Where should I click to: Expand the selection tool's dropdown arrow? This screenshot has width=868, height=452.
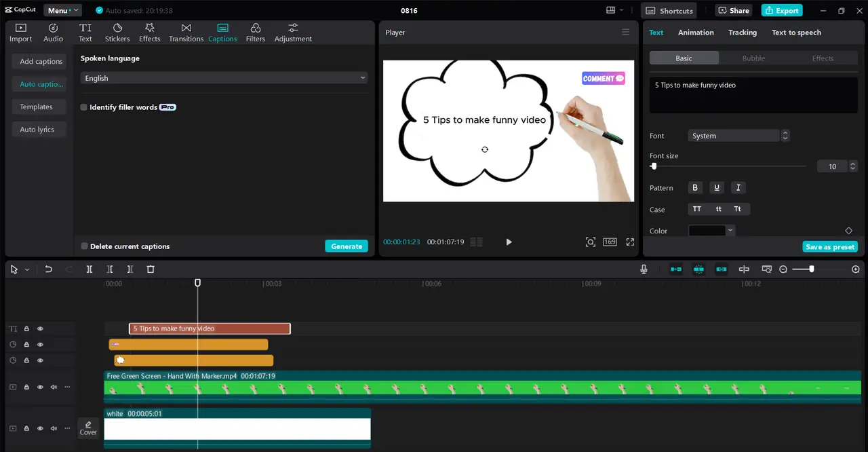pyautogui.click(x=26, y=269)
